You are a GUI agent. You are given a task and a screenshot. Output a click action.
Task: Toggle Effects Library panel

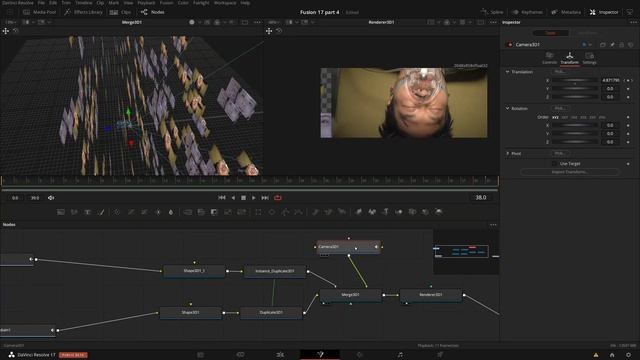click(x=83, y=12)
